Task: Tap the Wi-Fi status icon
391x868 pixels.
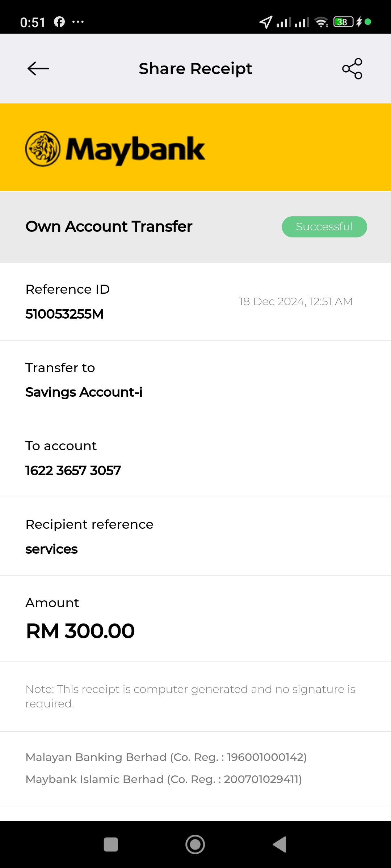Action: pyautogui.click(x=321, y=22)
